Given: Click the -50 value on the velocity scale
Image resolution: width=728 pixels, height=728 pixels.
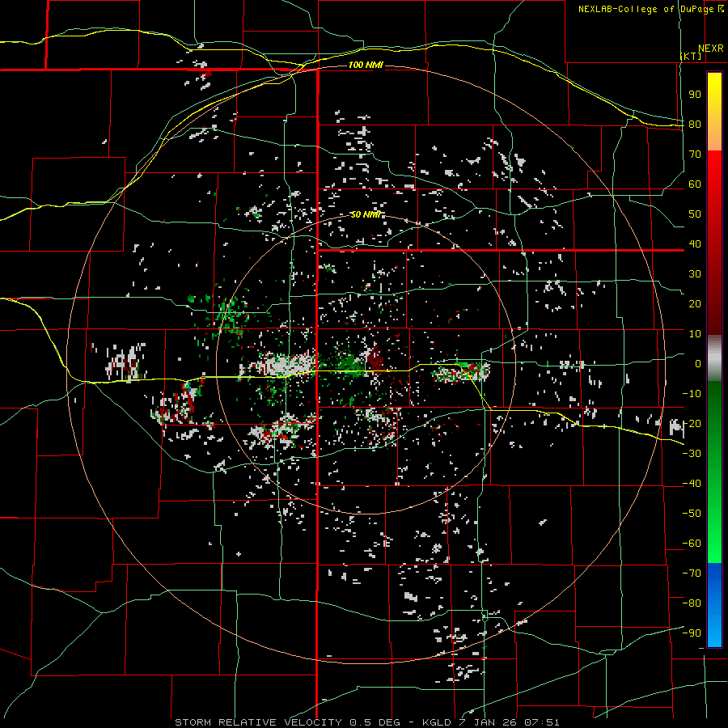Looking at the screenshot, I should pos(692,514).
